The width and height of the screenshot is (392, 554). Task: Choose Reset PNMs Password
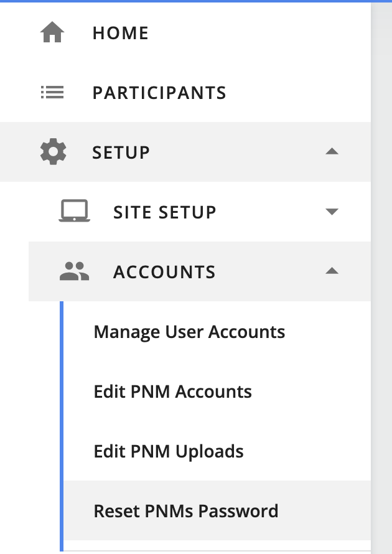click(186, 511)
